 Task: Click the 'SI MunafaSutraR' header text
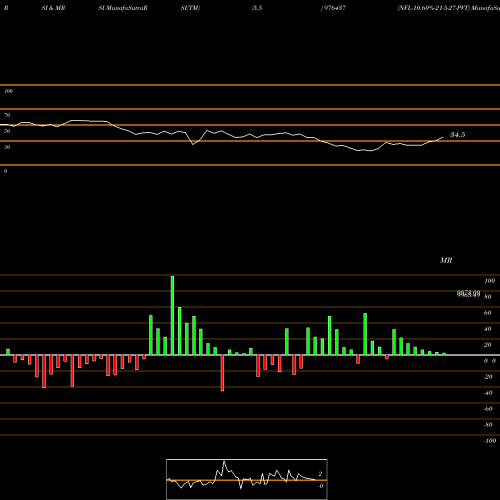pyautogui.click(x=123, y=8)
